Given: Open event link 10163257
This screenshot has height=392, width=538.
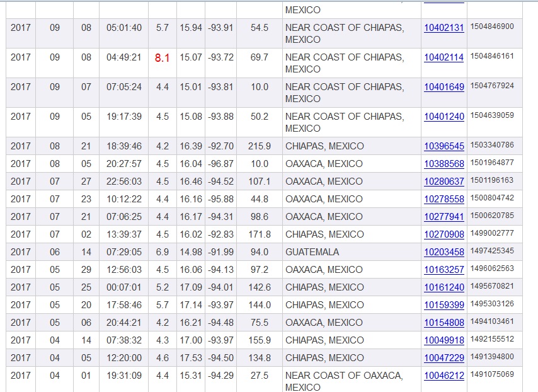Looking at the screenshot, I should coord(444,270).
